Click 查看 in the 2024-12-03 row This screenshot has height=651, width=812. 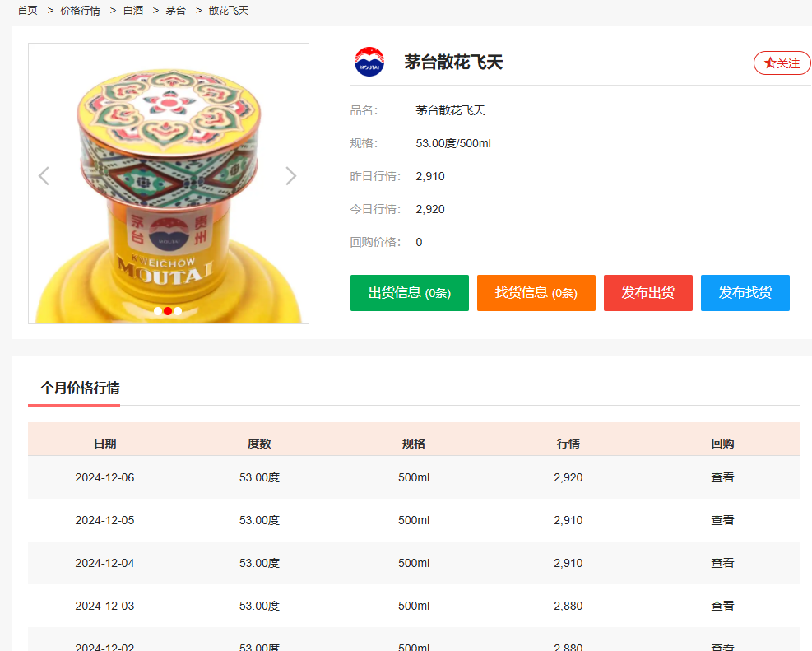[x=722, y=606]
